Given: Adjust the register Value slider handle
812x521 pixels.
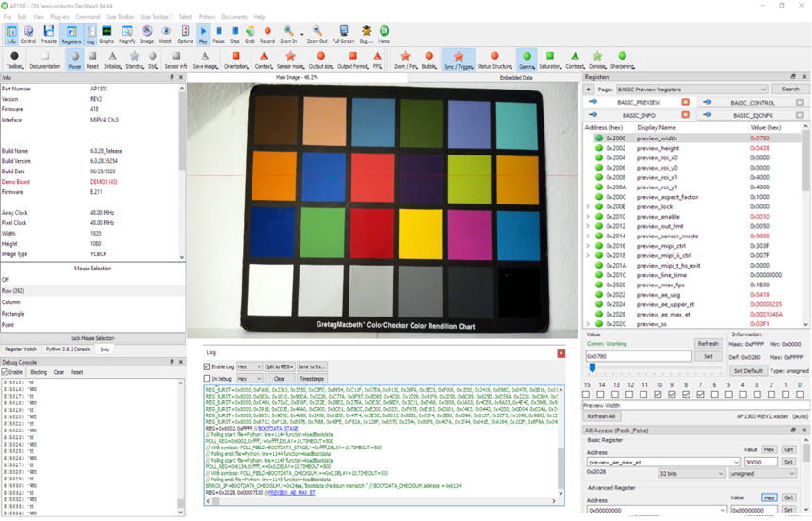Looking at the screenshot, I should click(593, 367).
